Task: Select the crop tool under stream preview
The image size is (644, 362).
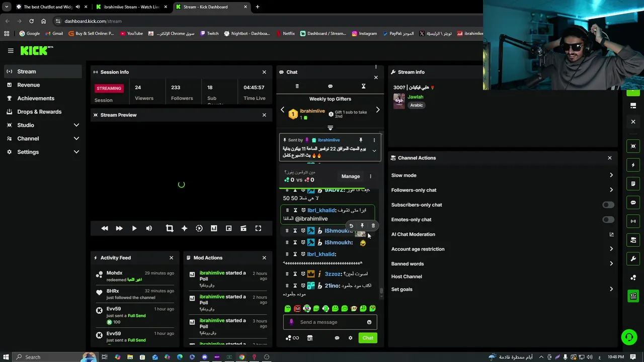Action: tap(170, 228)
